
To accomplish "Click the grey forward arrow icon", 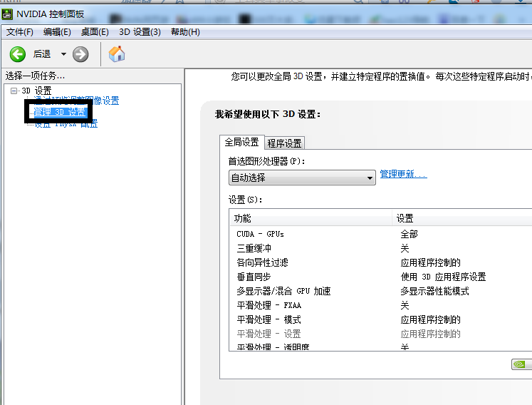I will click(x=80, y=54).
